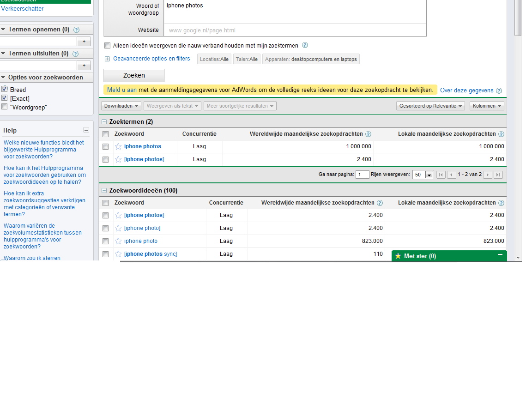Viewport: 532px width, 399px height.
Task: Open the Verkeerschatter tool link
Action: pyautogui.click(x=22, y=8)
